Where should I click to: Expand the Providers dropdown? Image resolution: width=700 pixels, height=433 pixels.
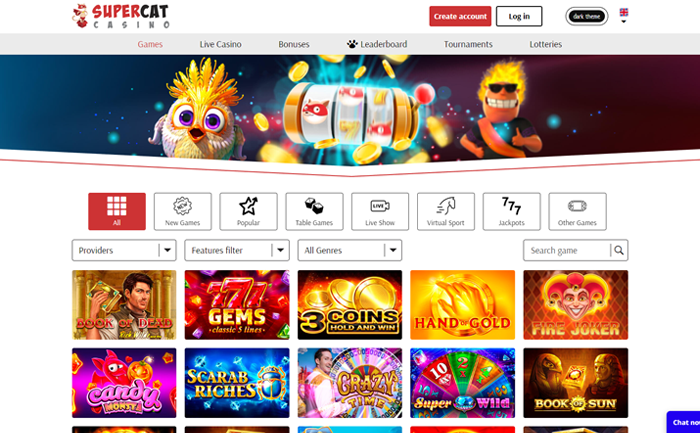(x=124, y=250)
